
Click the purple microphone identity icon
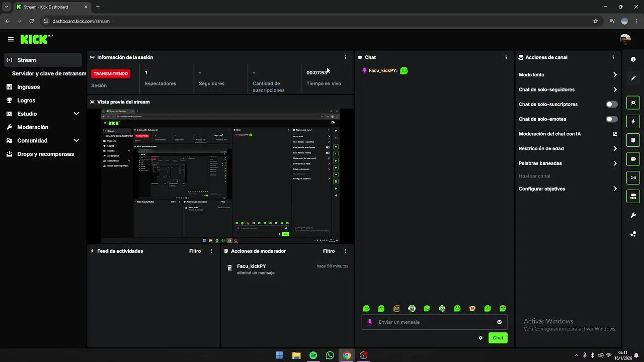(370, 322)
